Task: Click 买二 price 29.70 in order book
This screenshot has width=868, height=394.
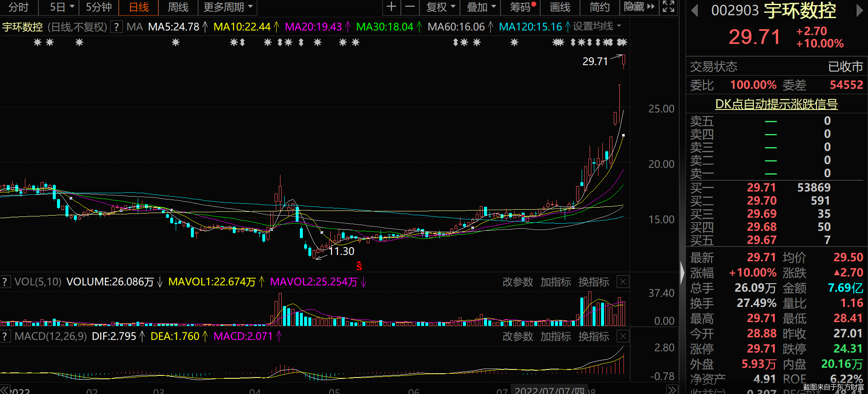Action: tap(762, 201)
